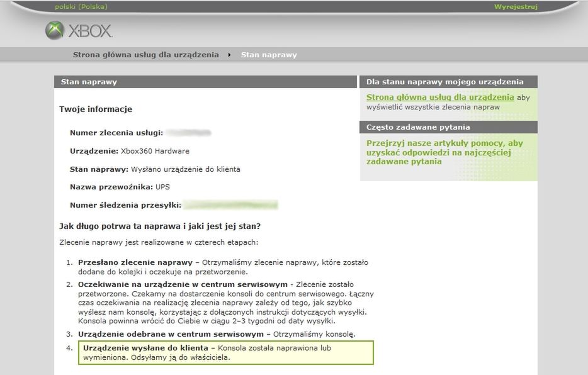Go to Strona główna usług dla urządzenia breadcrumb

click(x=145, y=55)
